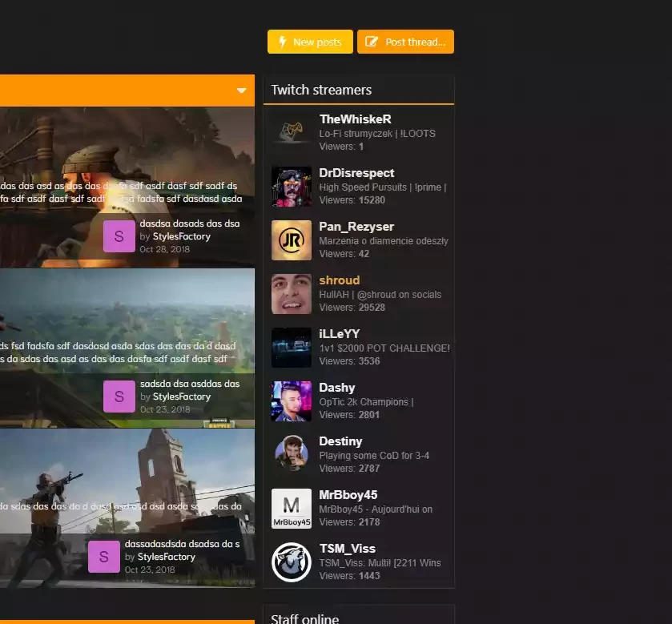Open shroud streamer avatar
The height and width of the screenshot is (624, 672).
[x=292, y=294]
